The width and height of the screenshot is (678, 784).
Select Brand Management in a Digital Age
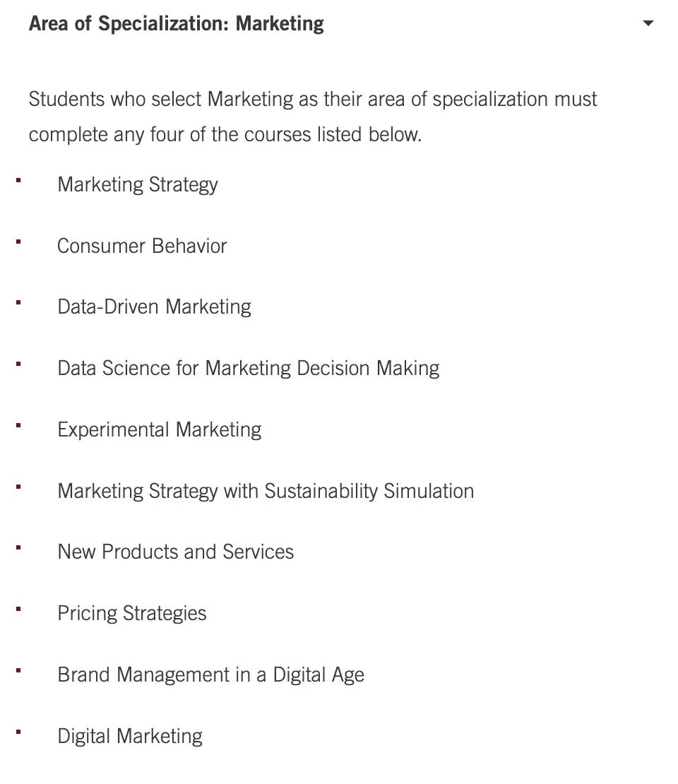[210, 675]
